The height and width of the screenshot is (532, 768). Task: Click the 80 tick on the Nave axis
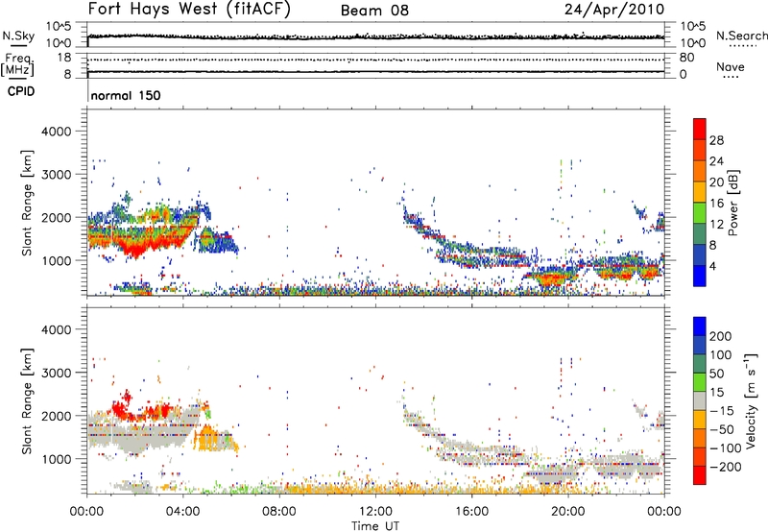[x=686, y=58]
